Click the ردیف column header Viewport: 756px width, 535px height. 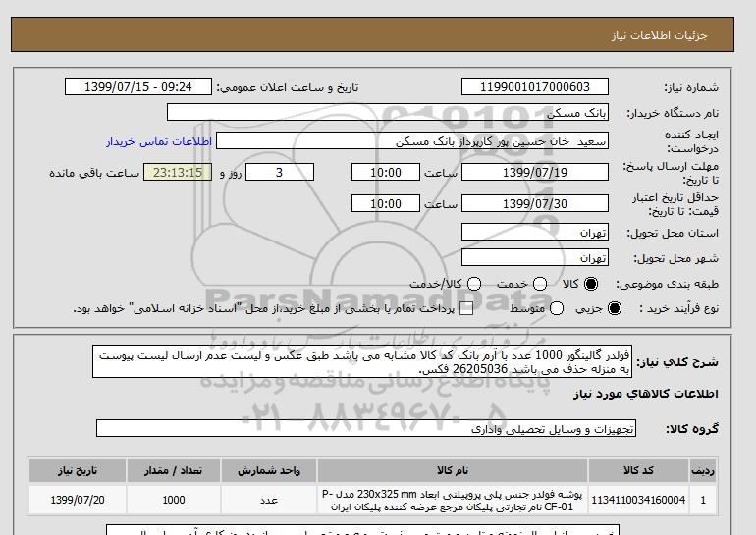[703, 471]
